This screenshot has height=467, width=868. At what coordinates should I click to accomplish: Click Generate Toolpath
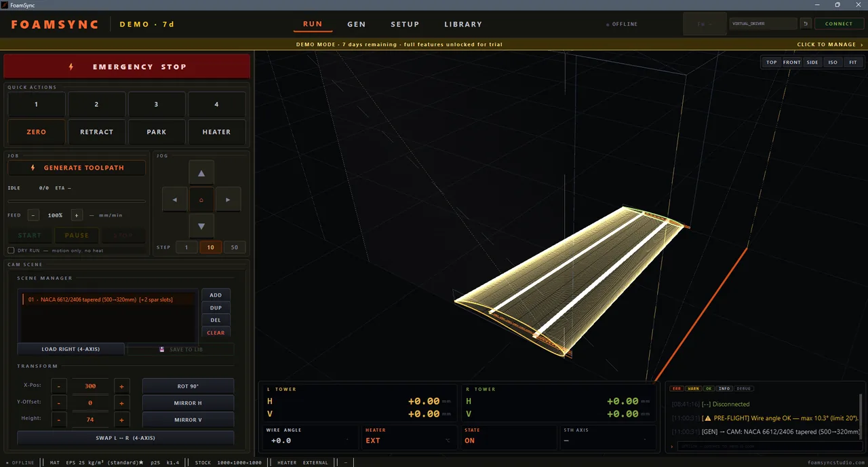[77, 168]
